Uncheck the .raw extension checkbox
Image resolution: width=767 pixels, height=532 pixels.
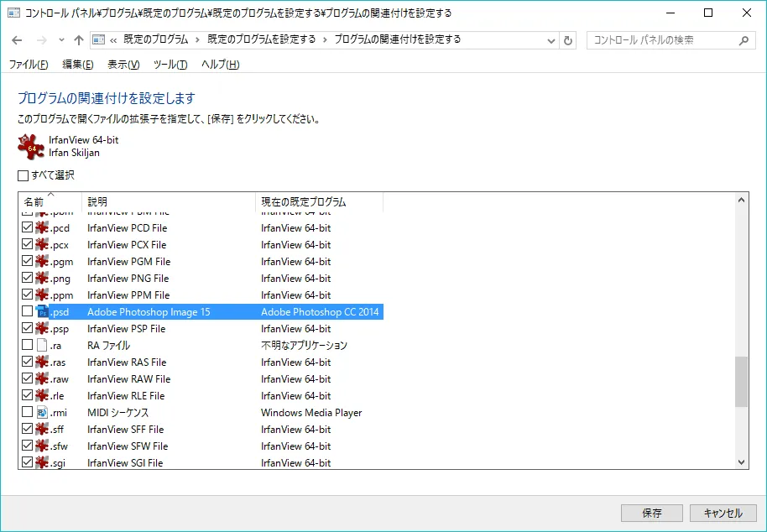[x=28, y=379]
